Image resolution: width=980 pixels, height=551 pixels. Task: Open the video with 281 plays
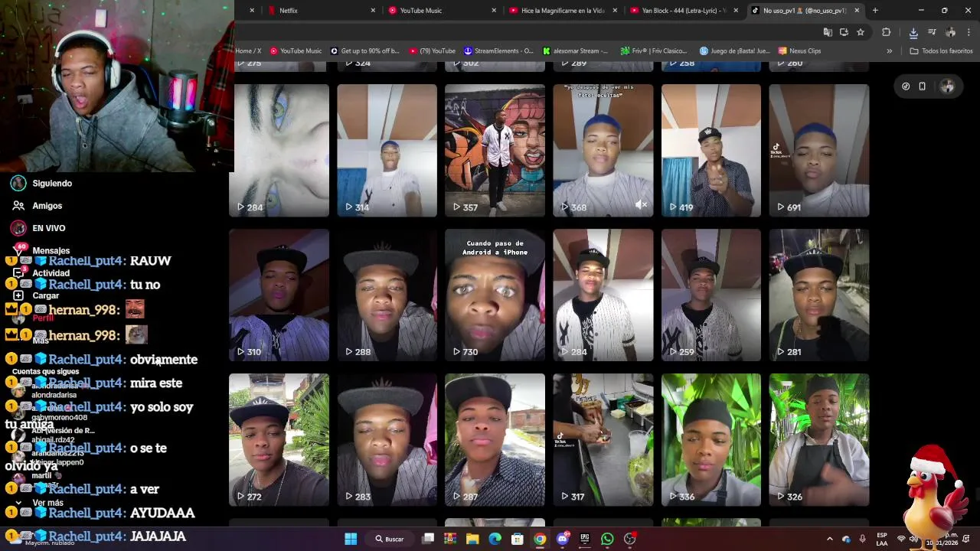(x=819, y=295)
